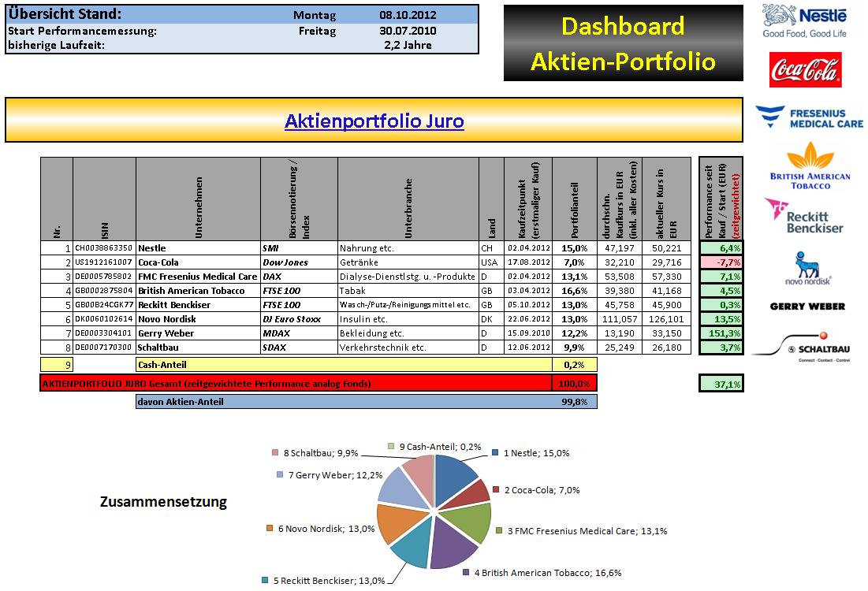Click legend swatch for 6 Novo Nordisk

(270, 529)
